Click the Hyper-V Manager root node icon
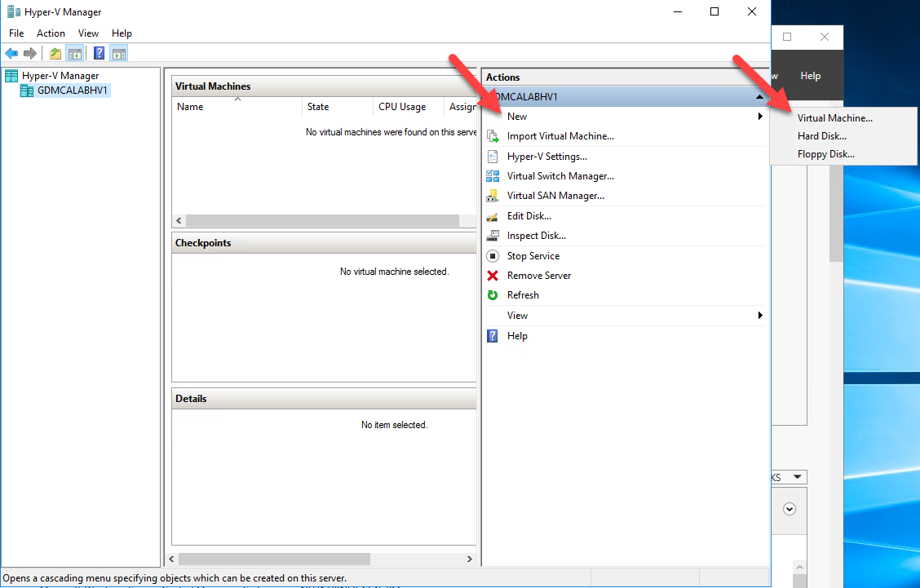Screen dimensions: 920x588 tap(11, 76)
